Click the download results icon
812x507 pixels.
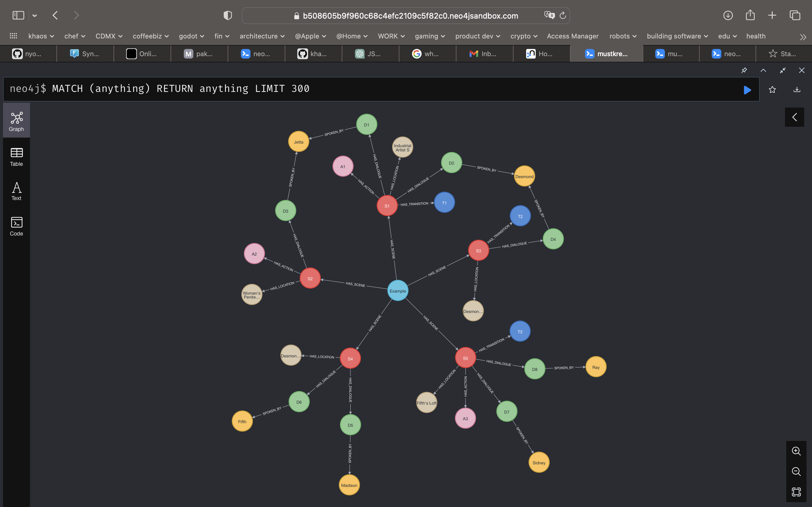[797, 90]
